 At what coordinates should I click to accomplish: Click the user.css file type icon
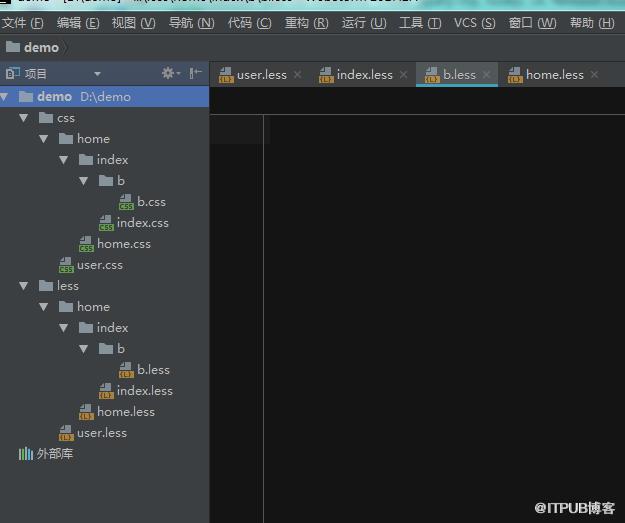67,265
